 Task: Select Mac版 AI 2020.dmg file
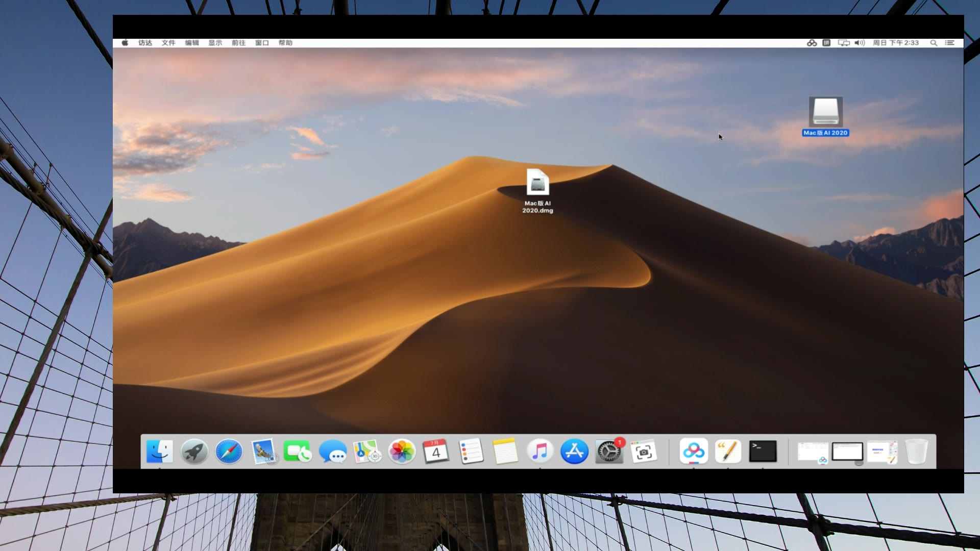pos(537,183)
